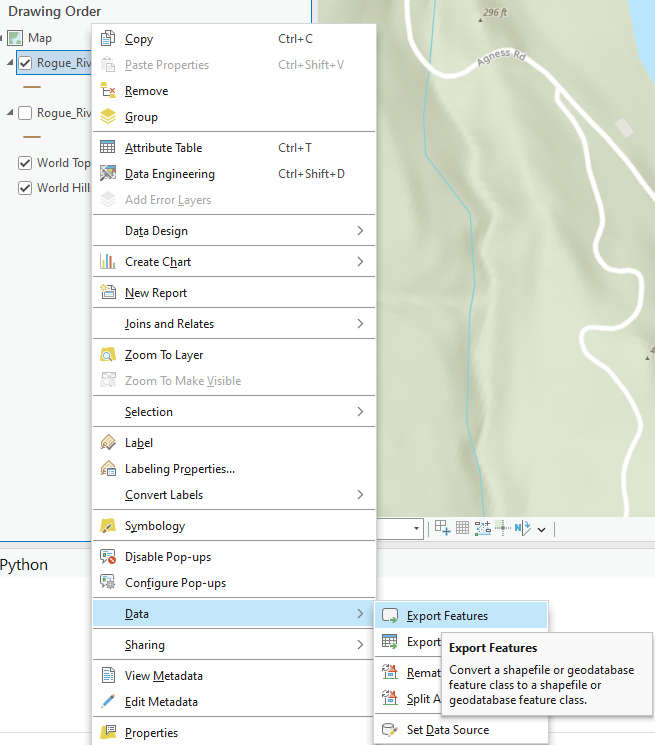Click the Remove layer icon
Screen dimensions: 655x745
point(108,91)
